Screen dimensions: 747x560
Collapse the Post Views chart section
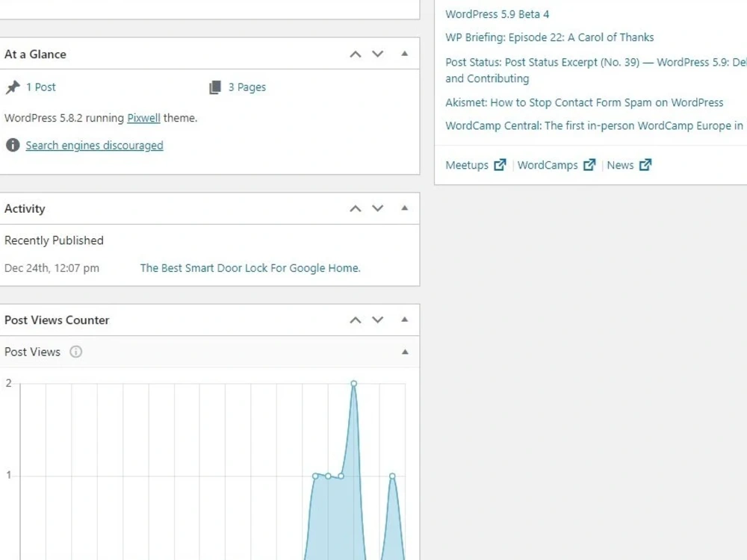point(405,352)
